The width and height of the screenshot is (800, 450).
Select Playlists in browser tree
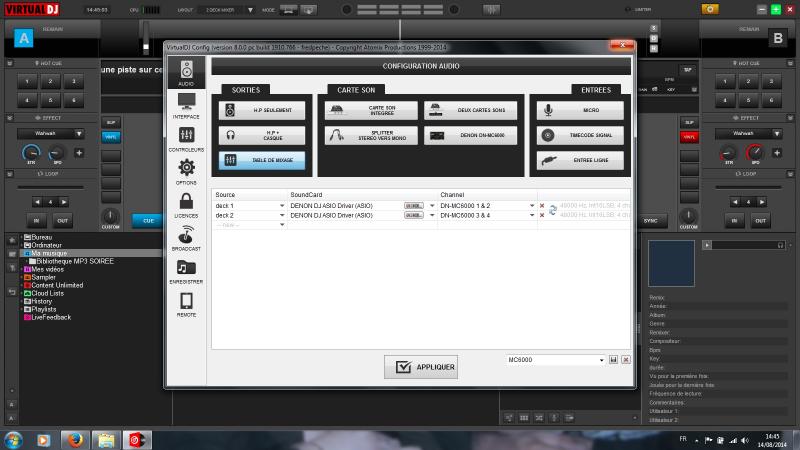pyautogui.click(x=44, y=309)
